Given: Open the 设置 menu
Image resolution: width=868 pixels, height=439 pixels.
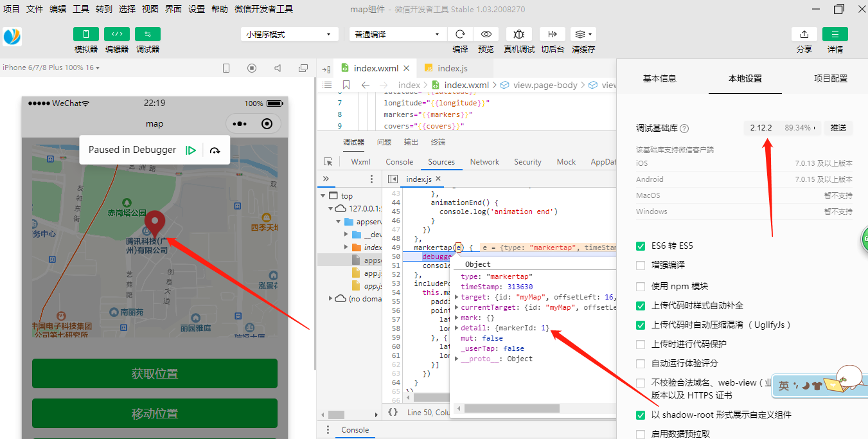Looking at the screenshot, I should coord(197,9).
